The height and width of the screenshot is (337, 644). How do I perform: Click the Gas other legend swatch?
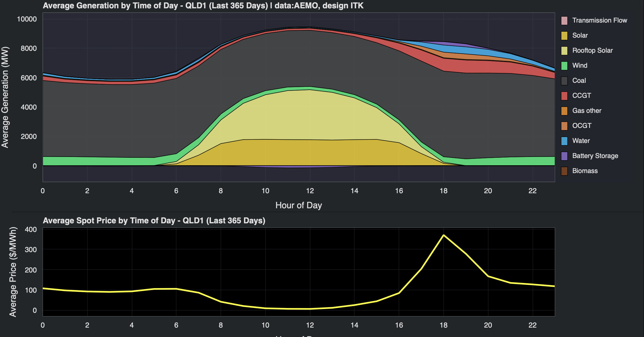[x=564, y=111]
